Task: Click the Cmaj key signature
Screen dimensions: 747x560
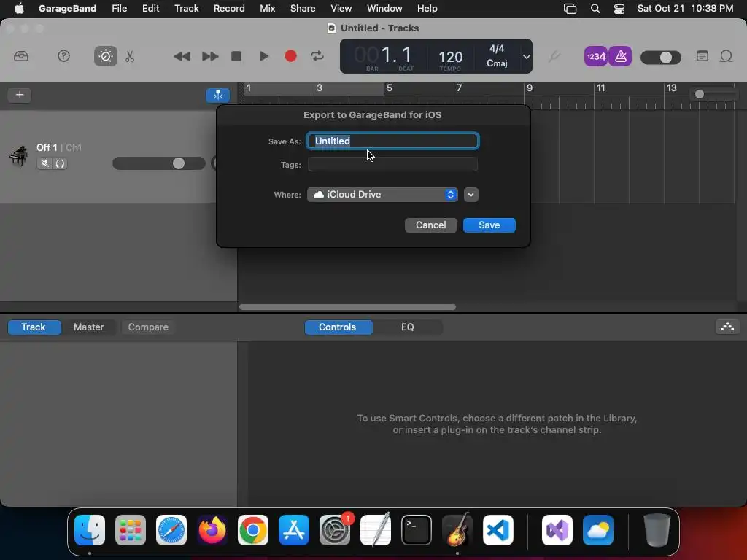Action: pyautogui.click(x=496, y=63)
